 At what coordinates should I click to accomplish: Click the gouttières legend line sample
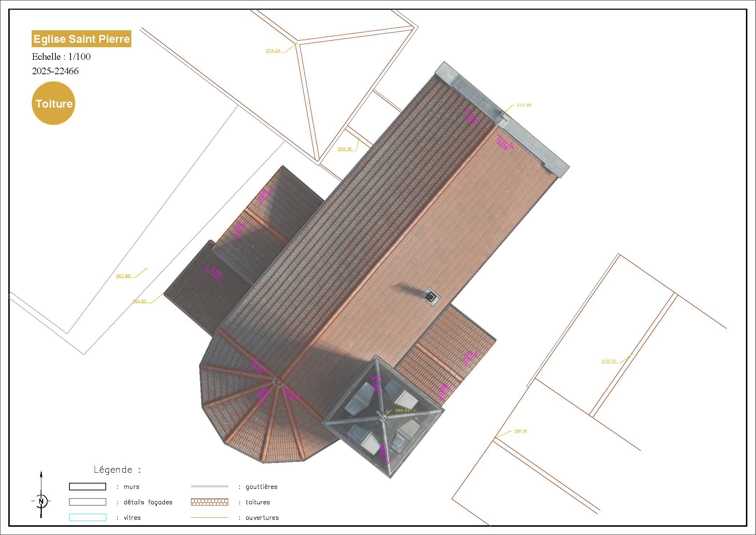tap(209, 486)
